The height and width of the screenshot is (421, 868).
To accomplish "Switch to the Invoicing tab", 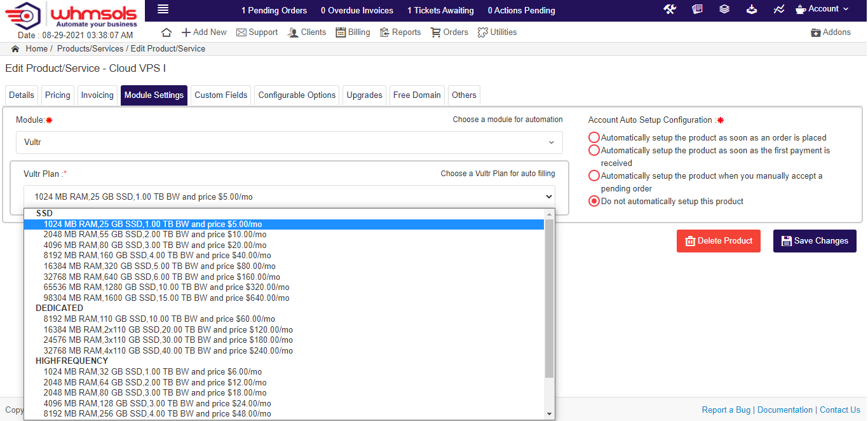I will tap(97, 95).
